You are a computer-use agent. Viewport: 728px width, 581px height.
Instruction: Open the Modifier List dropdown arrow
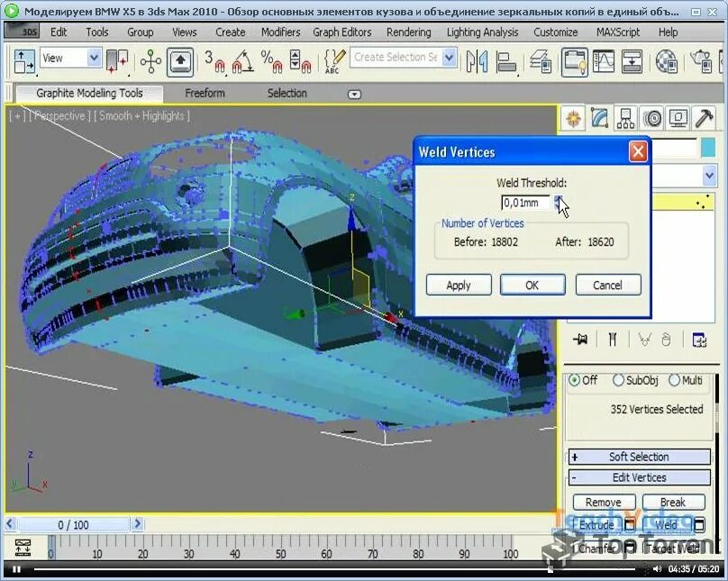[x=709, y=176]
